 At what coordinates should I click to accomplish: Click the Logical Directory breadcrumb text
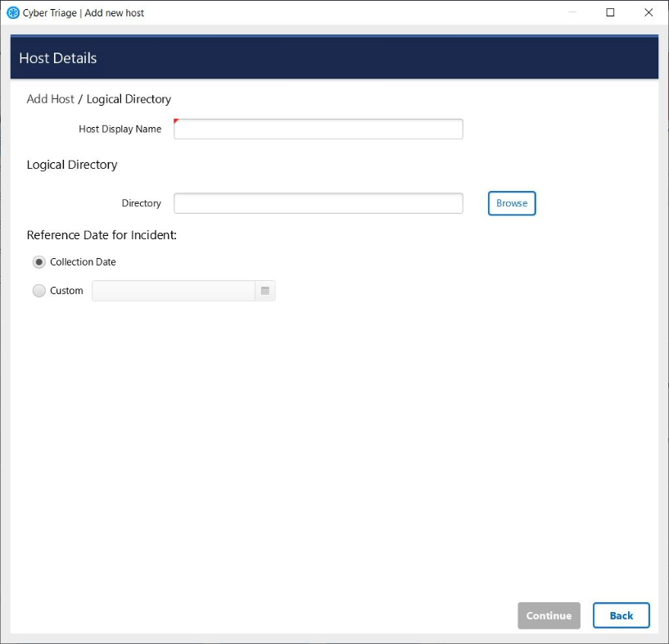coord(129,99)
